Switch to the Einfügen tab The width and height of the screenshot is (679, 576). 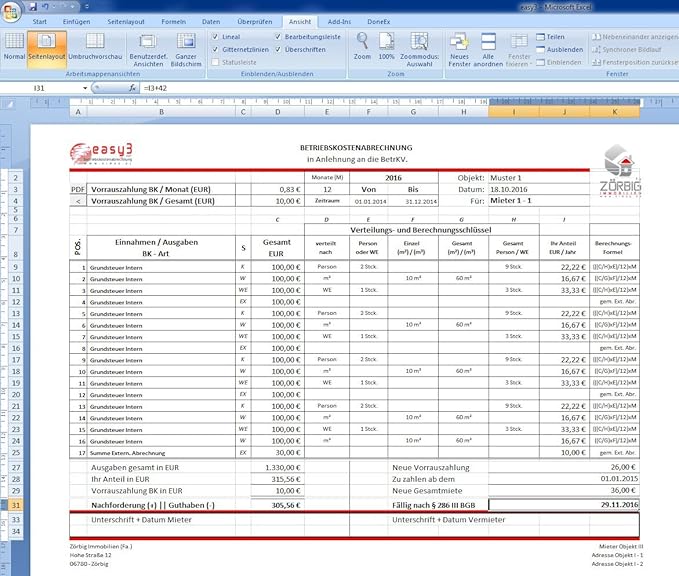pyautogui.click(x=75, y=20)
